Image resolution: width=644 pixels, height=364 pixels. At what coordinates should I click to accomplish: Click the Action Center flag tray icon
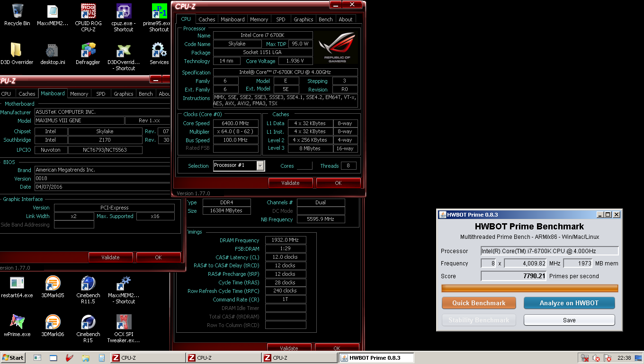[x=608, y=358]
